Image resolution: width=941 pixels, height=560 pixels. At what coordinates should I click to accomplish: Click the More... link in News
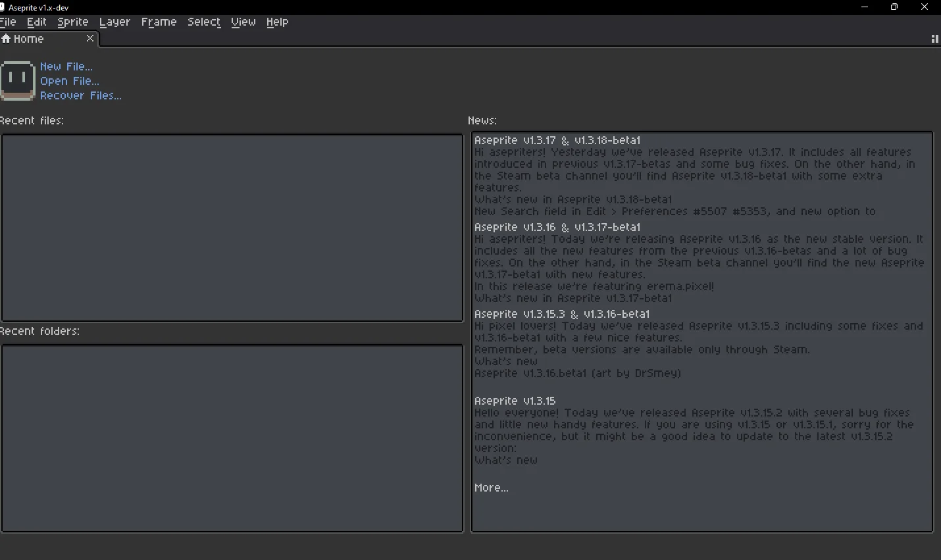click(492, 488)
